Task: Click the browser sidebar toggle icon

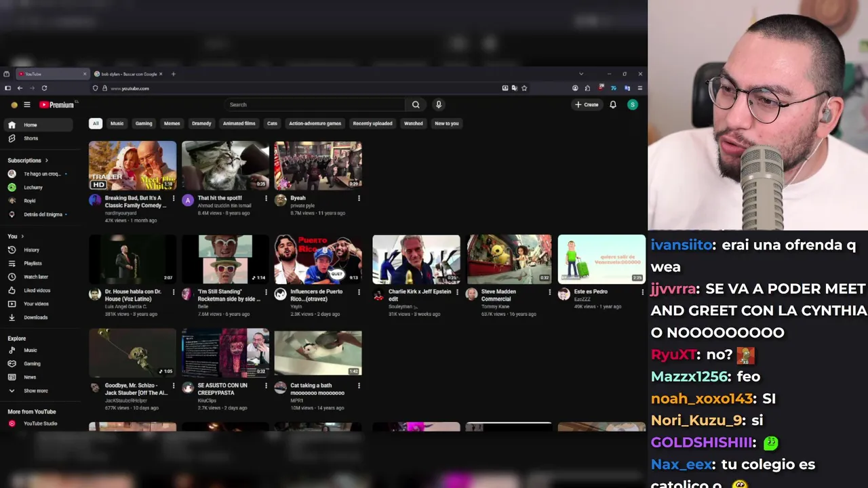Action: pyautogui.click(x=7, y=88)
